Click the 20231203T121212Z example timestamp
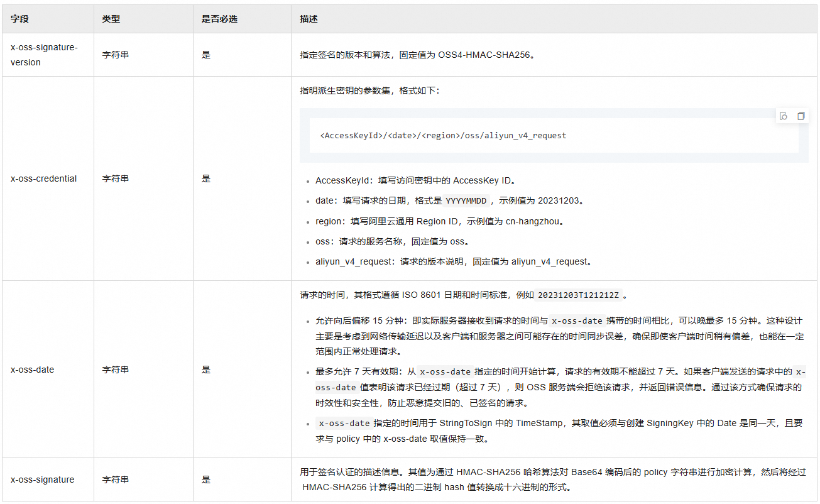 click(578, 295)
